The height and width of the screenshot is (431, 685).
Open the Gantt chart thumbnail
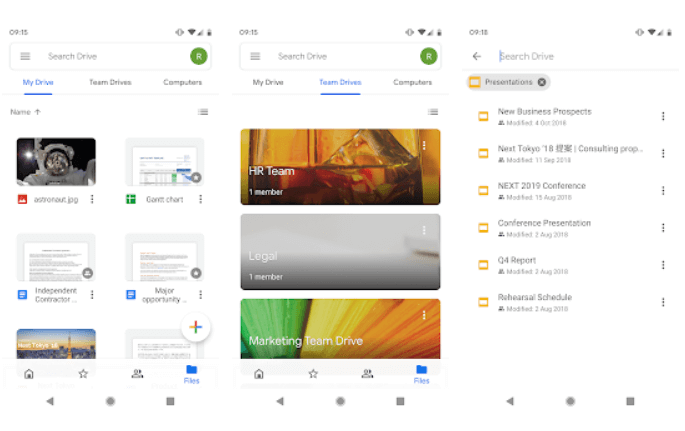coord(164,162)
